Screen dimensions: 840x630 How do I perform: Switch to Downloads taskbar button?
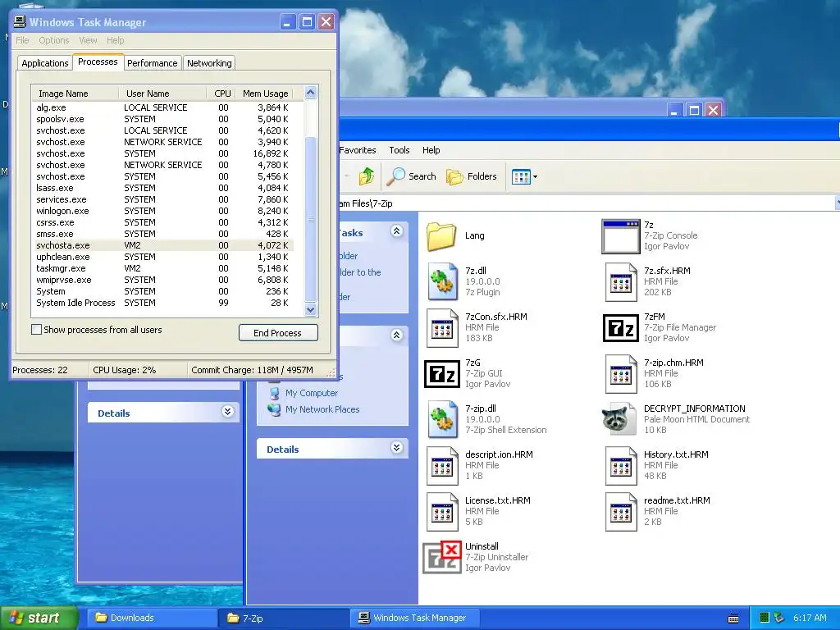pos(152,619)
